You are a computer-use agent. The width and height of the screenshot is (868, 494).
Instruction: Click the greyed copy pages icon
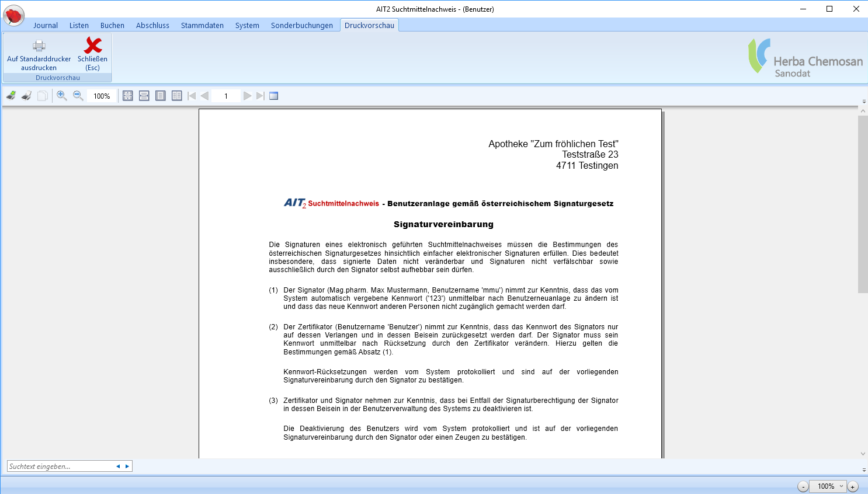(43, 96)
